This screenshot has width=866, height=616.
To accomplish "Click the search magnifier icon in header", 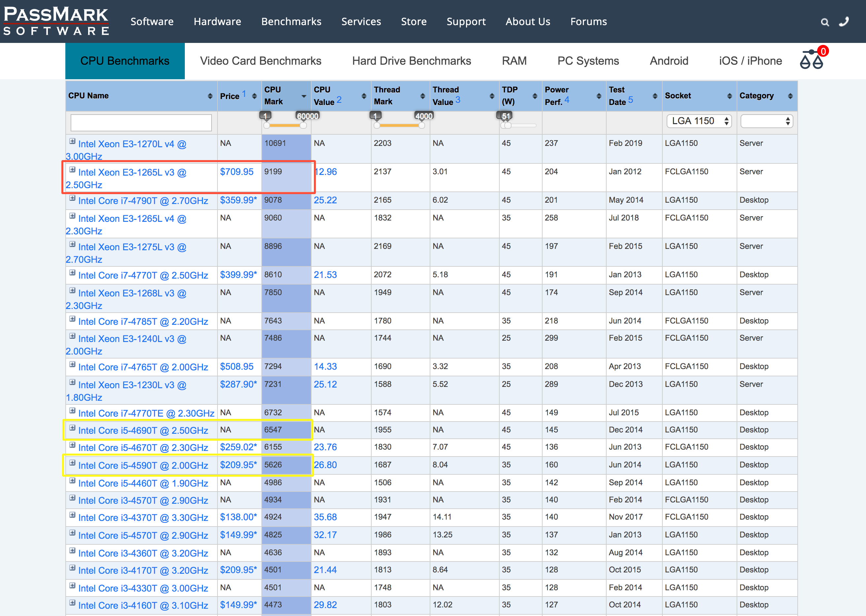I will click(825, 22).
